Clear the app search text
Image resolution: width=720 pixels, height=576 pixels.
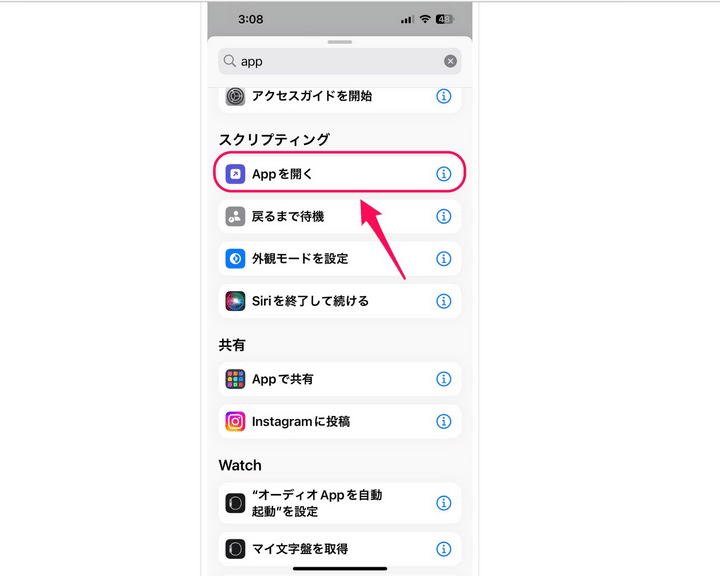click(450, 61)
